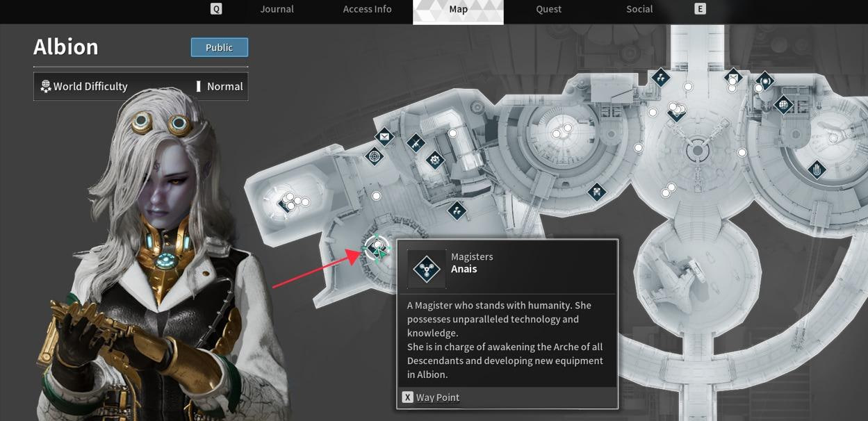The image size is (868, 421).
Task: Click the white NPC dot below the envelope marker
Action: pos(377,197)
